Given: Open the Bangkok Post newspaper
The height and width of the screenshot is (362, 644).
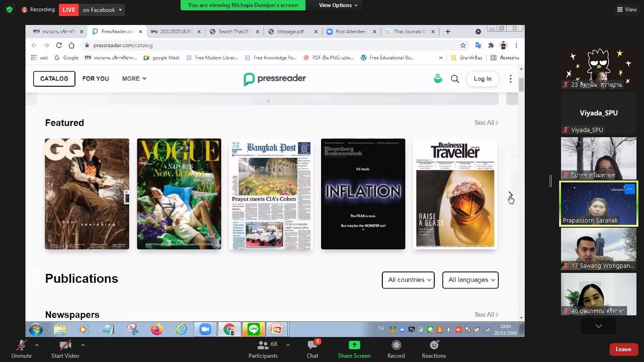Looking at the screenshot, I should click(271, 194).
